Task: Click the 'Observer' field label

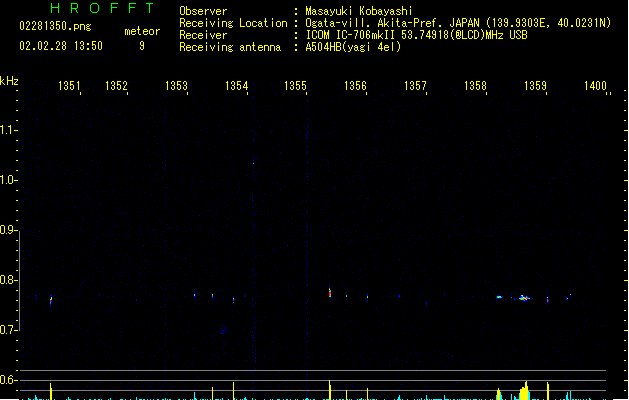Action: point(203,11)
